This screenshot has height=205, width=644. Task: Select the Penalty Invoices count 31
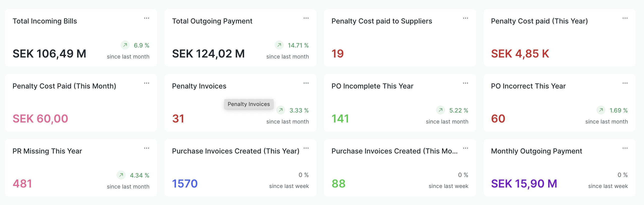178,119
